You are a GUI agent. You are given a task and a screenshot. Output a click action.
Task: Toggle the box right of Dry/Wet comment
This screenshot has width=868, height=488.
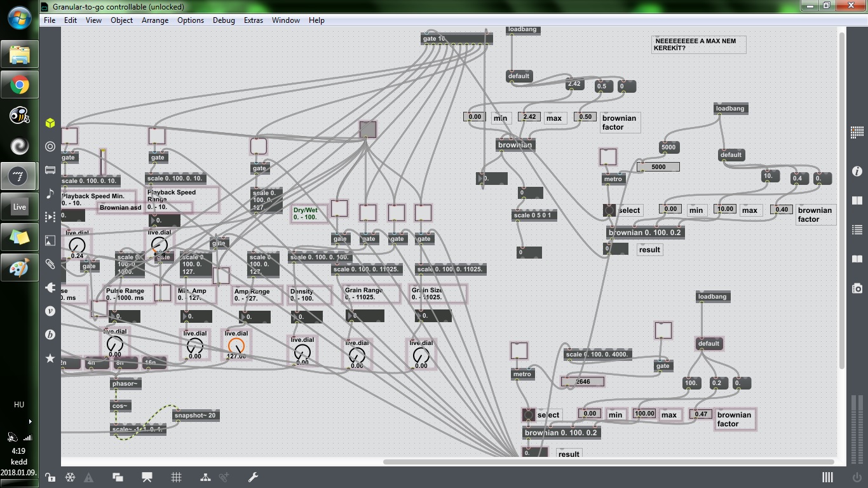[339, 208]
